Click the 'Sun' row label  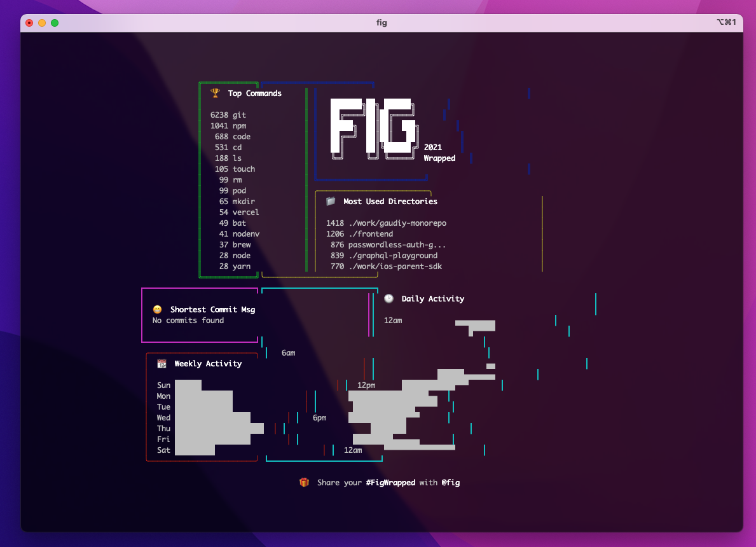163,385
